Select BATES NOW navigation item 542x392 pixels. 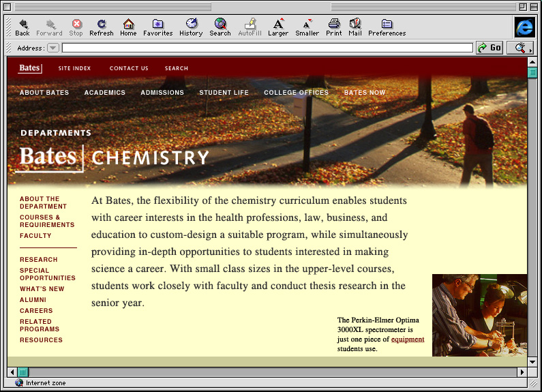click(365, 92)
